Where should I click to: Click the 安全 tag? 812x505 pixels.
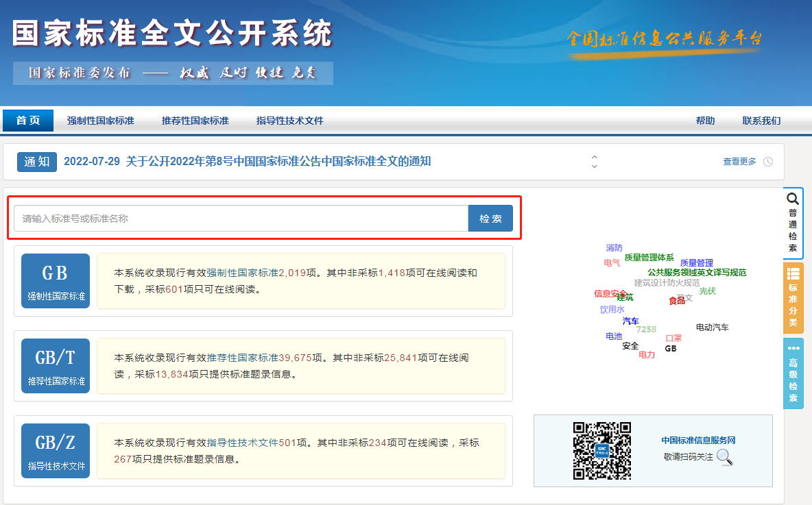pos(630,345)
